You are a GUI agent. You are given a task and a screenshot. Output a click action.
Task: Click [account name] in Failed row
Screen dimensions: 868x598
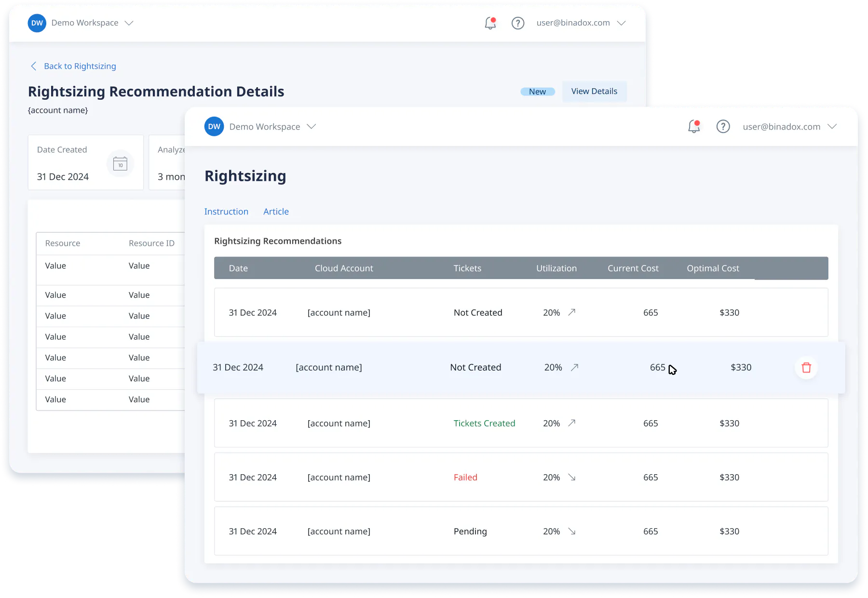[339, 477]
